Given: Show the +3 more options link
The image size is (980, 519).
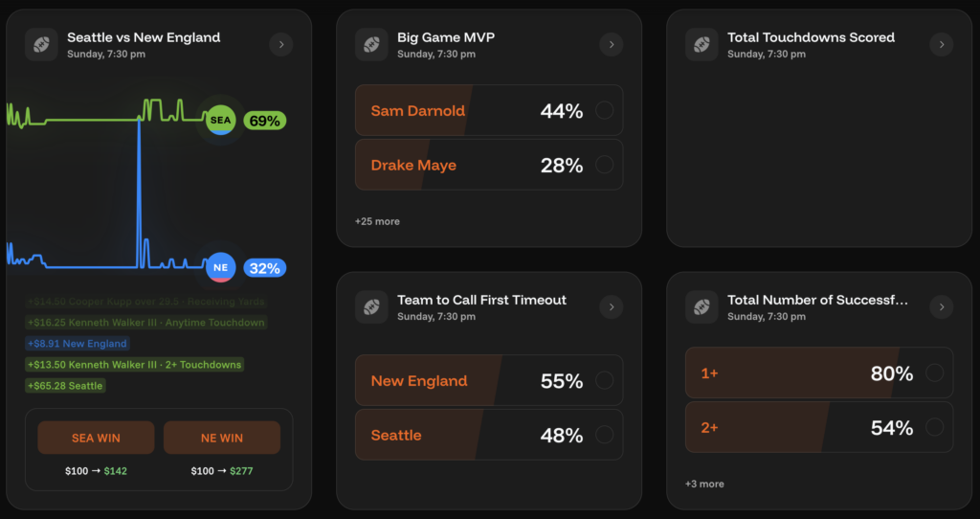Looking at the screenshot, I should pos(704,484).
